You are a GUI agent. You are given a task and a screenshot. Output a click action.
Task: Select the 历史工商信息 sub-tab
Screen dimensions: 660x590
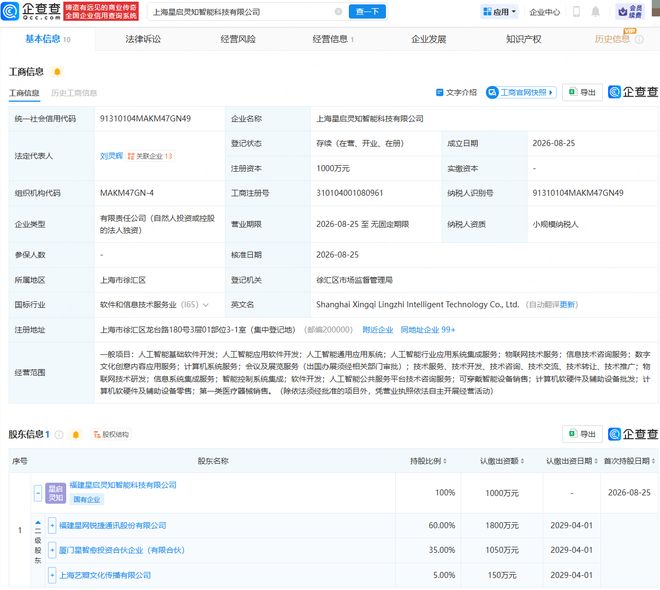pos(74,93)
